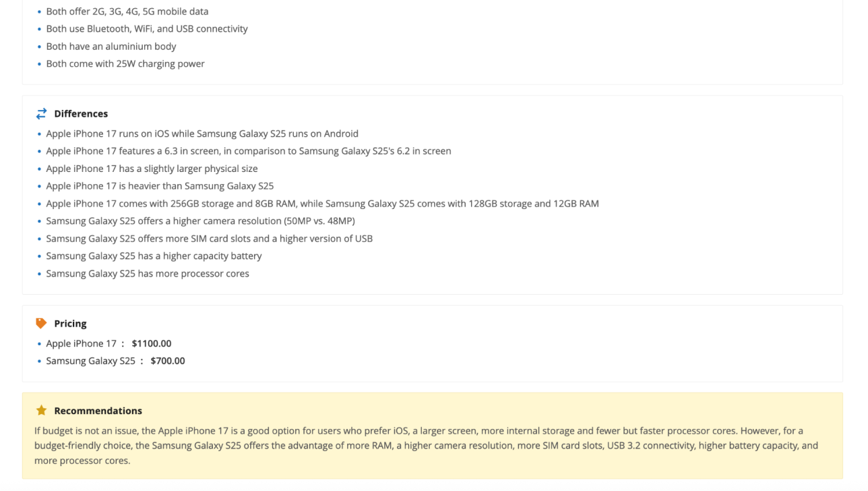Click the 25W charging power line

125,64
